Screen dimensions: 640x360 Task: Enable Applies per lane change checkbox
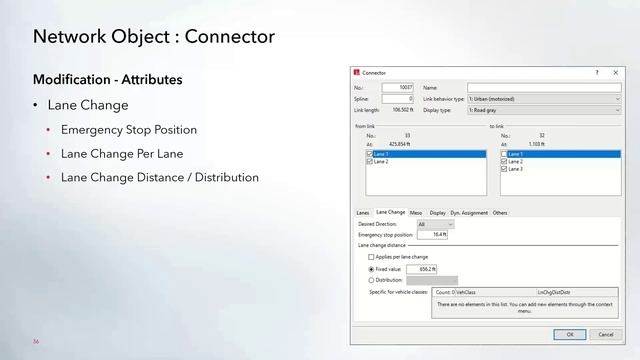pos(371,257)
